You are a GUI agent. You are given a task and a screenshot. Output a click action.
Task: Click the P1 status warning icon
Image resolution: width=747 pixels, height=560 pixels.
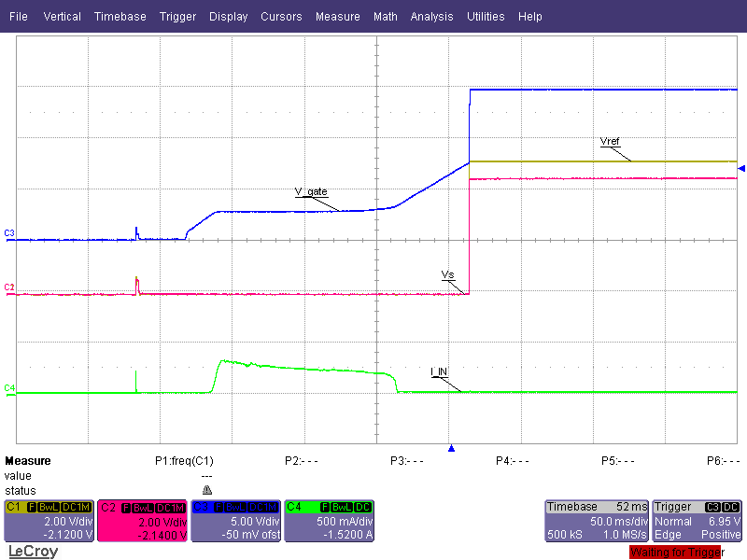pos(206,490)
